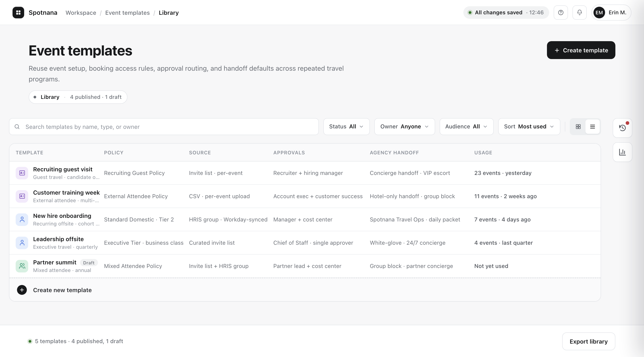
Task: Click the Recruiting guest visit template icon
Action: [x=22, y=173]
